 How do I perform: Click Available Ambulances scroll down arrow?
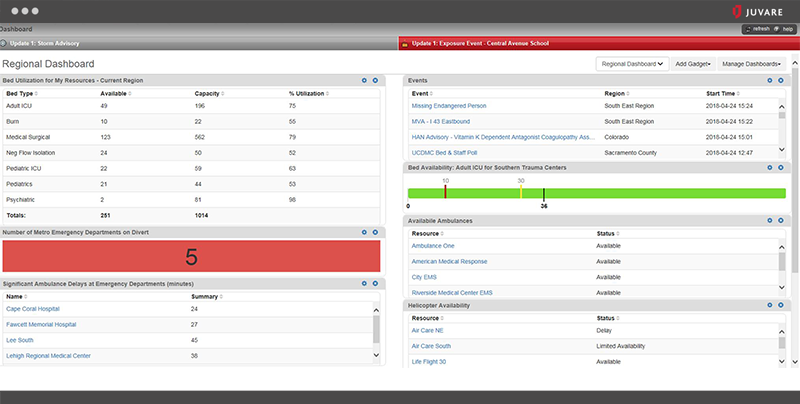782,288
